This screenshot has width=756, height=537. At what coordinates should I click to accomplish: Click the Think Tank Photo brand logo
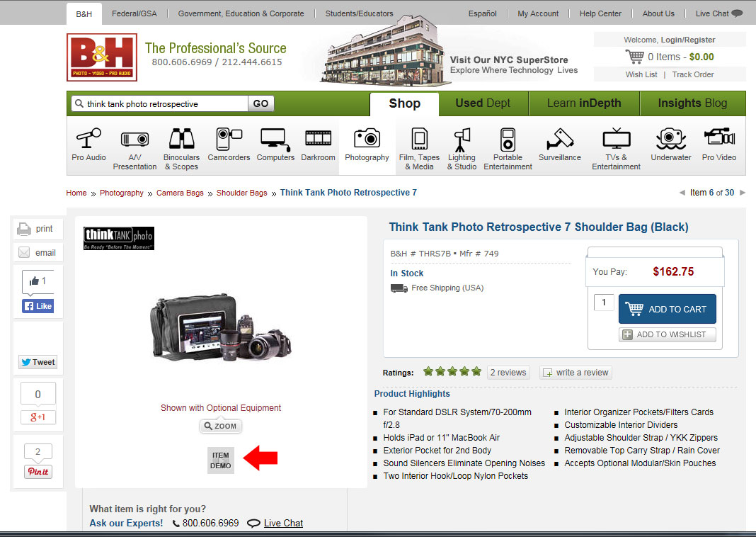(x=119, y=238)
